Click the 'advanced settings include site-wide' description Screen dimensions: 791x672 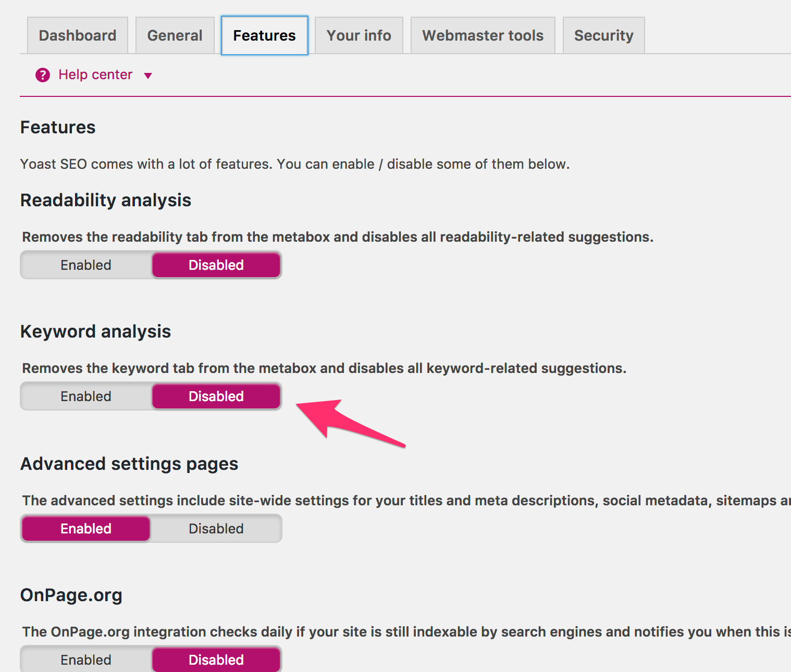406,501
